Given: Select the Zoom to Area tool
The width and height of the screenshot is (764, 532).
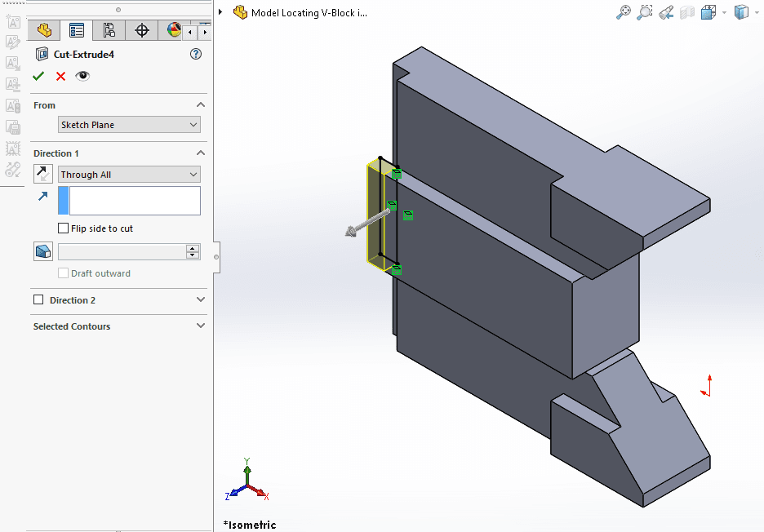Looking at the screenshot, I should pyautogui.click(x=644, y=13).
